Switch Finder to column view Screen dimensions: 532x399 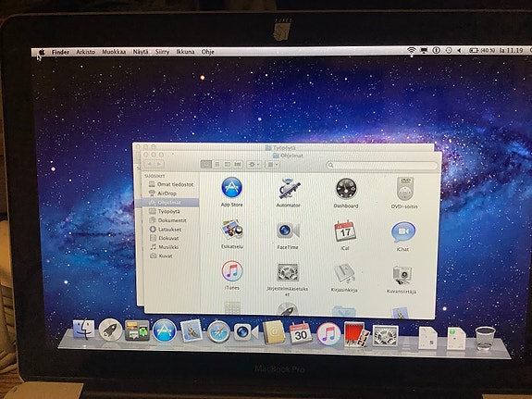[x=228, y=165]
